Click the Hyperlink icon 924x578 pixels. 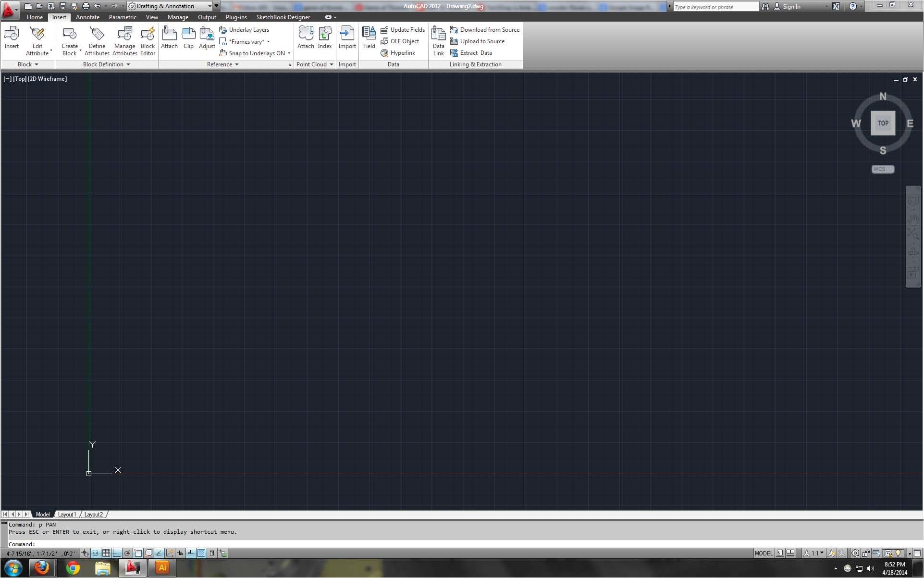coord(384,53)
